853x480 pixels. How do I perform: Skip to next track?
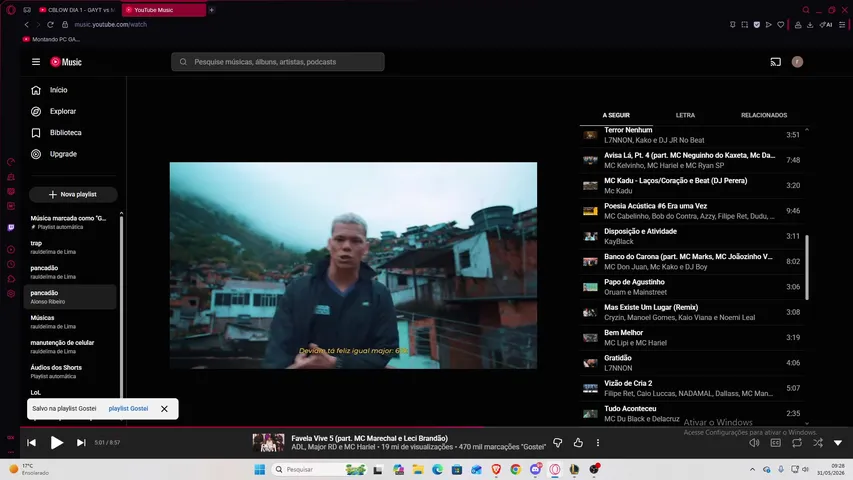click(81, 442)
